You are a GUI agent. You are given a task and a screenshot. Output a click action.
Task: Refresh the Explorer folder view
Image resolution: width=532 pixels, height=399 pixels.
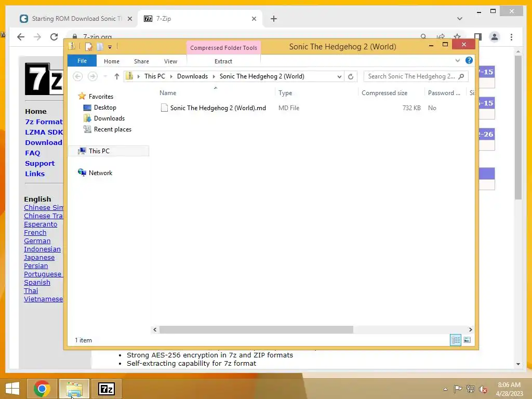[x=351, y=77]
